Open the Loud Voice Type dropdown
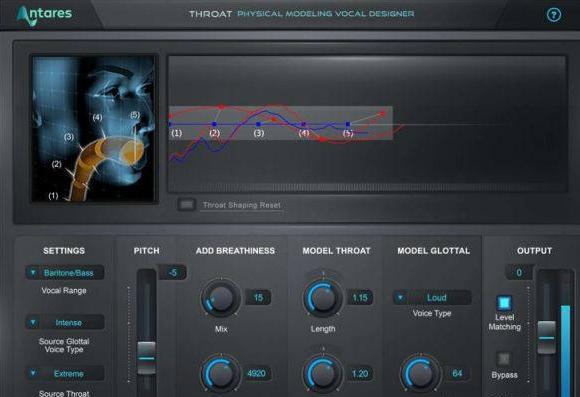 [x=432, y=297]
